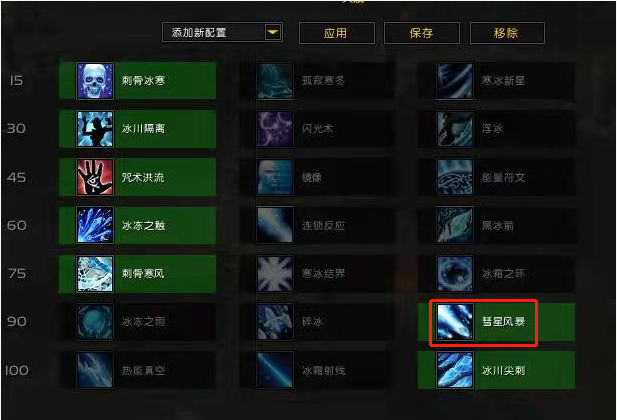Image resolution: width=617 pixels, height=420 pixels.
Task: Click the 移除 button
Action: click(x=507, y=33)
